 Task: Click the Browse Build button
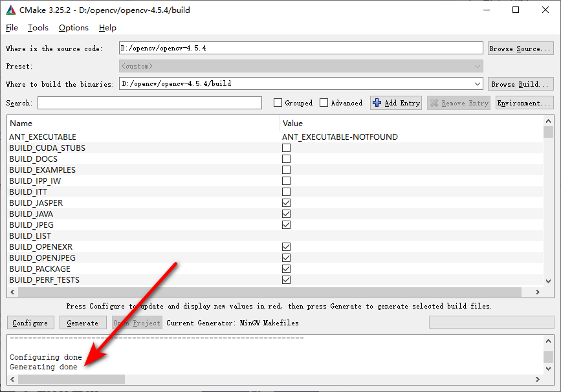[x=521, y=84]
